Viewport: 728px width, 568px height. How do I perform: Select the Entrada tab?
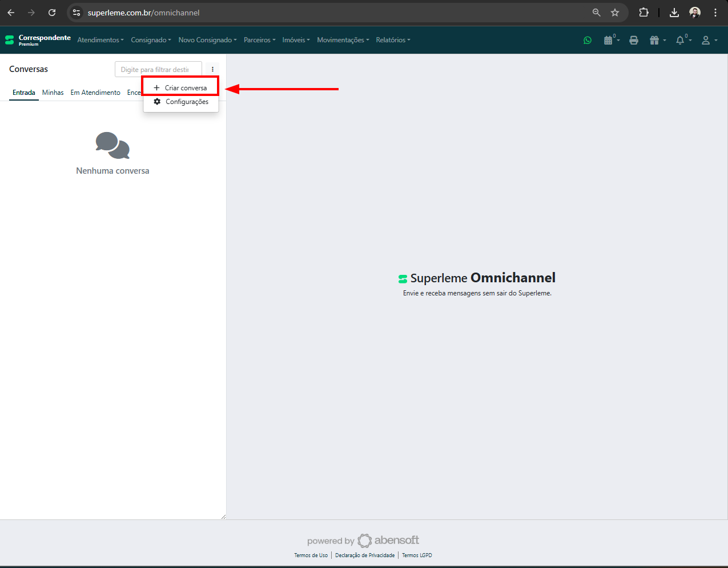(x=23, y=92)
